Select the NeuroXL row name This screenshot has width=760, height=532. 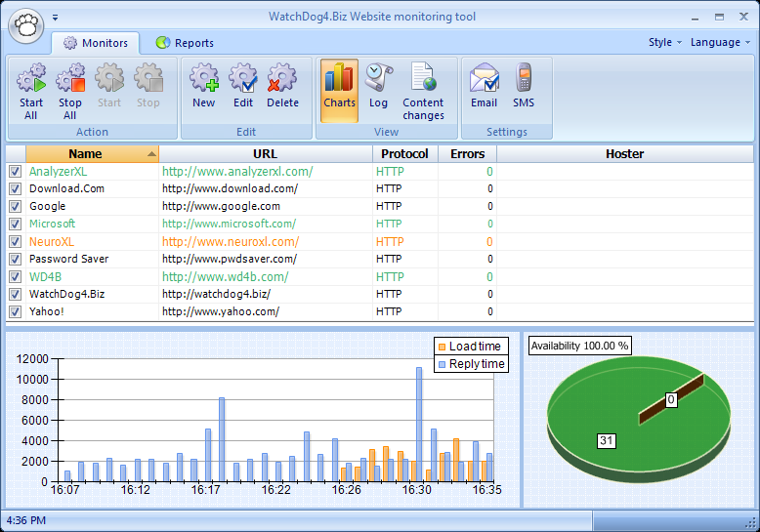[52, 242]
